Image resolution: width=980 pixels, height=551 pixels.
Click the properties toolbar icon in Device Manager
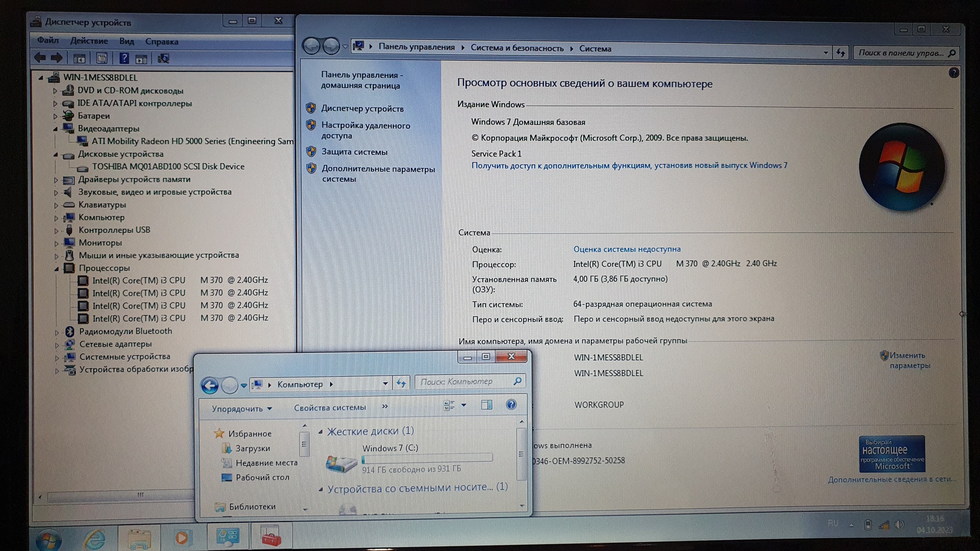point(101,58)
